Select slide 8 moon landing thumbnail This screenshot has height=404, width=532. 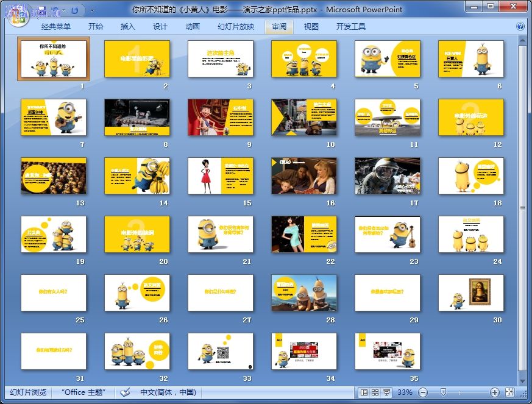coord(137,118)
